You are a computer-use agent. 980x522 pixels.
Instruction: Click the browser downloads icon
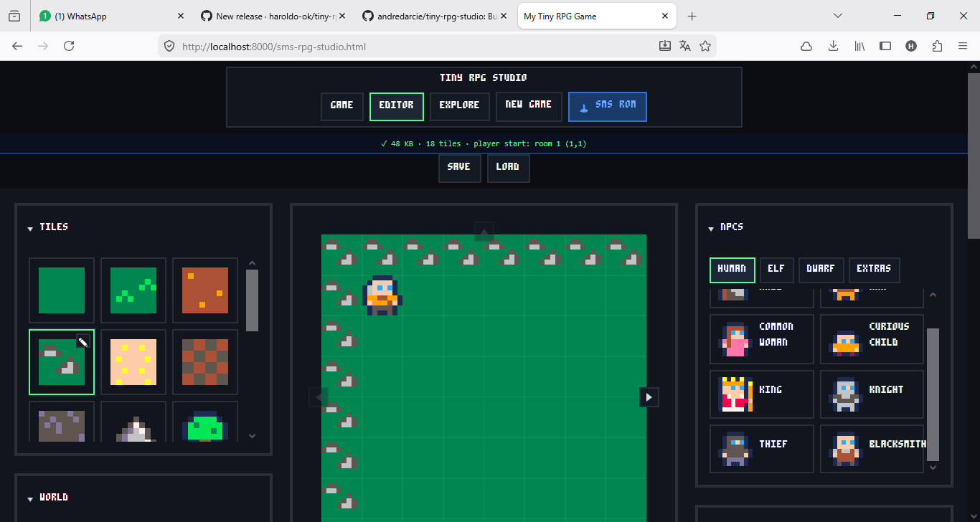tap(833, 46)
